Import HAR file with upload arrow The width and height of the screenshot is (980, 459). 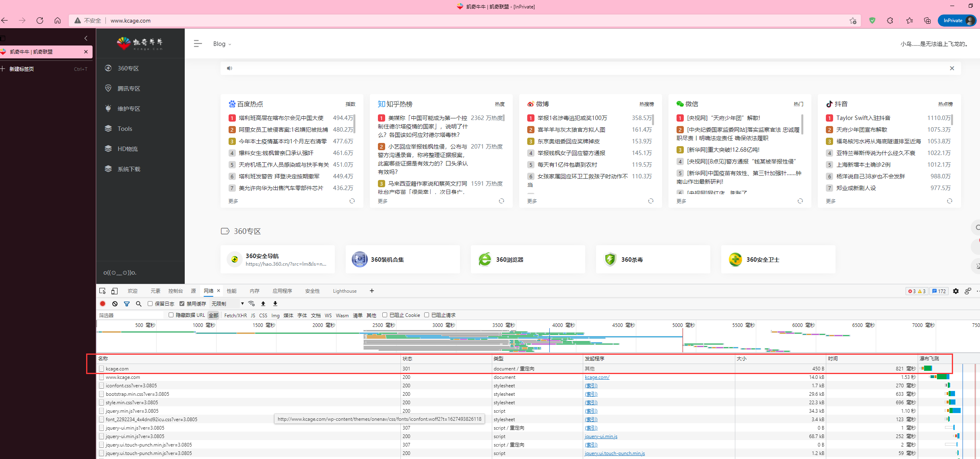(263, 304)
